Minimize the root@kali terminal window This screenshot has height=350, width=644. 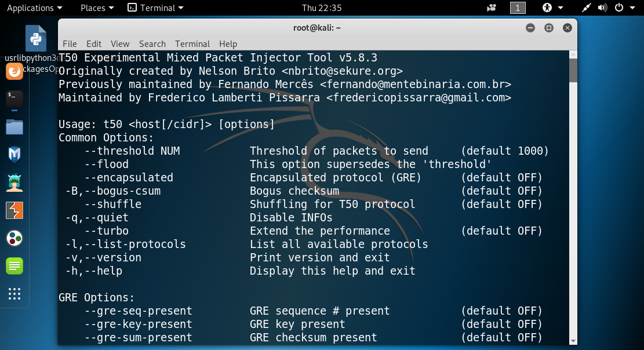(530, 28)
